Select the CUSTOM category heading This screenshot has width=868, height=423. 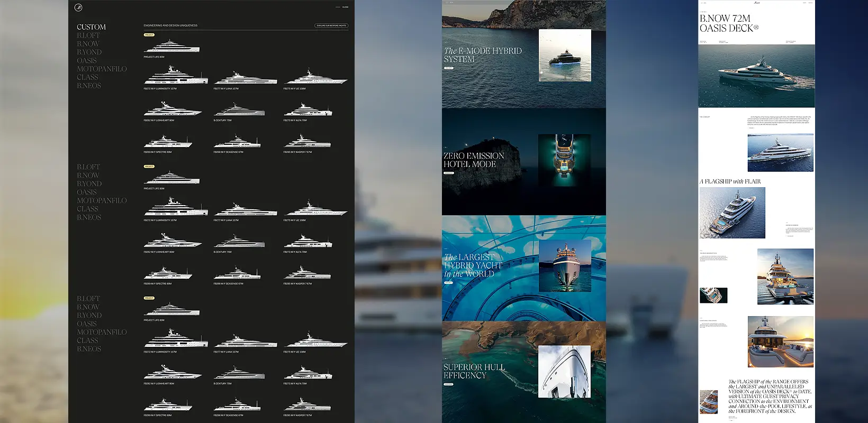coord(91,27)
